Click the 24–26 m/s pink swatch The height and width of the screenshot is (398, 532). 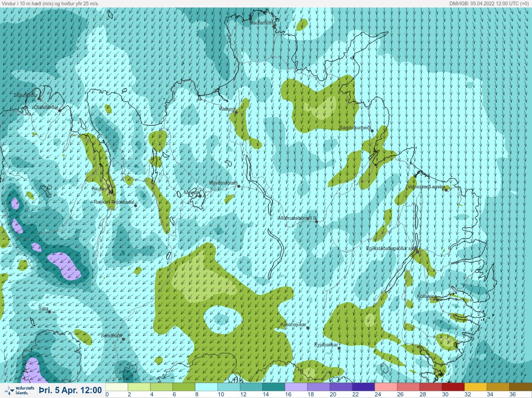[x=385, y=387]
